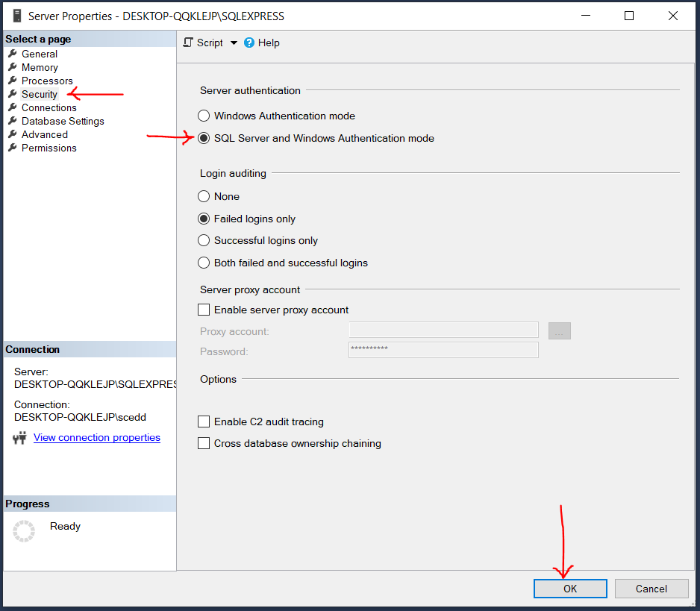Select the Security page
The height and width of the screenshot is (611, 700).
point(40,94)
